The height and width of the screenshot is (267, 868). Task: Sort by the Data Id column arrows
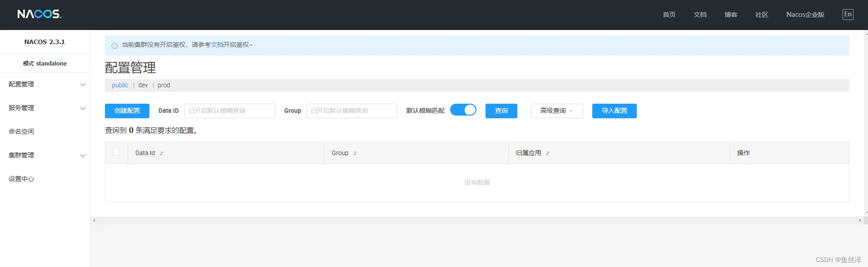pyautogui.click(x=161, y=154)
